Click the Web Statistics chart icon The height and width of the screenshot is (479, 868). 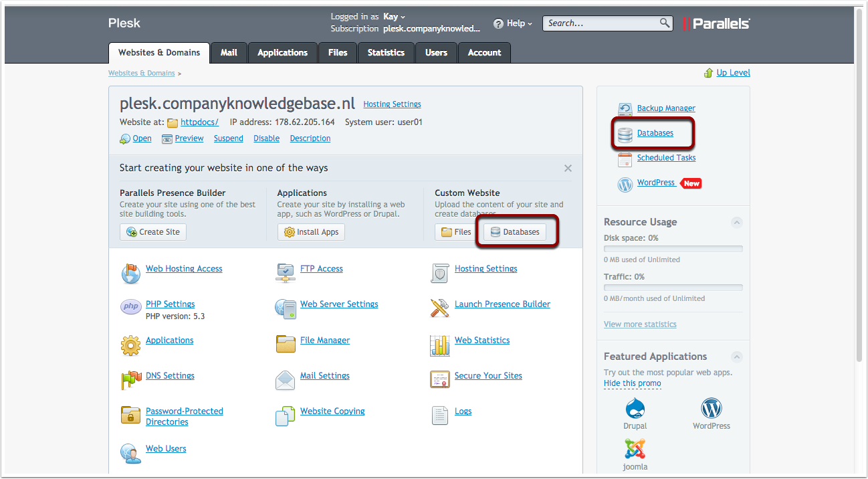coord(439,345)
